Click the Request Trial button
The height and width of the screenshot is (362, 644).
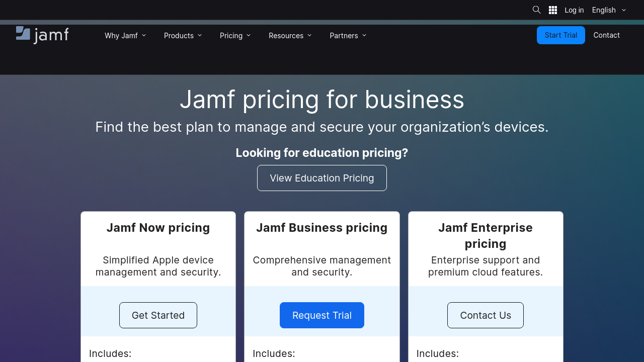[322, 315]
